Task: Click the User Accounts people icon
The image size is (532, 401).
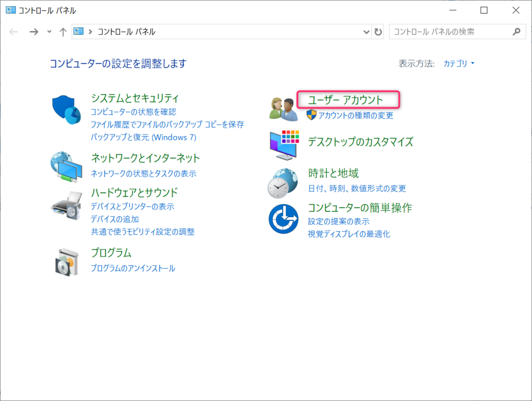Action: 283,108
